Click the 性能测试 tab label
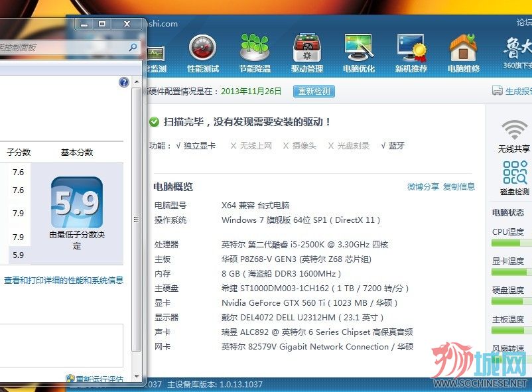The image size is (532, 392). click(x=203, y=69)
